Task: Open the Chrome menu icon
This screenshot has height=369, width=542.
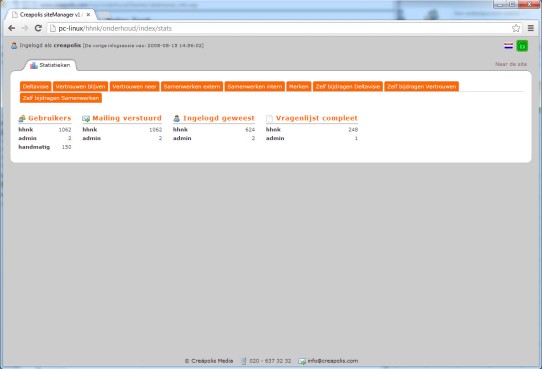Action: tap(531, 28)
